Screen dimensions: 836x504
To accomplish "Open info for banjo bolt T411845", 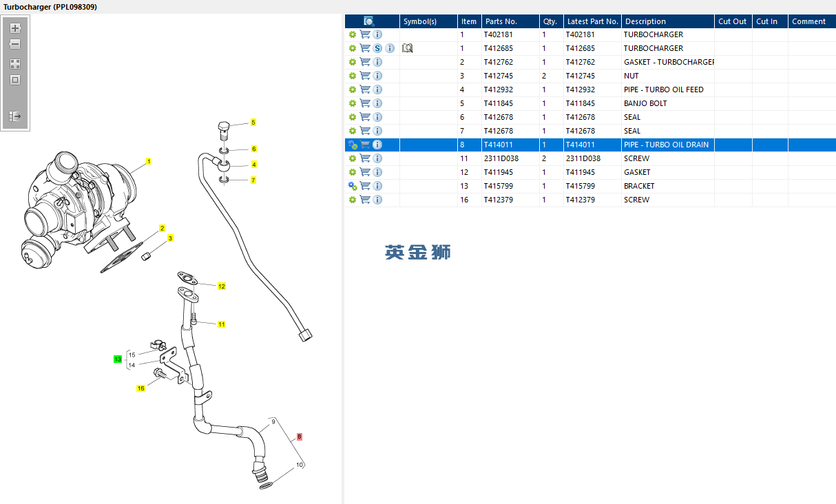I will [377, 103].
